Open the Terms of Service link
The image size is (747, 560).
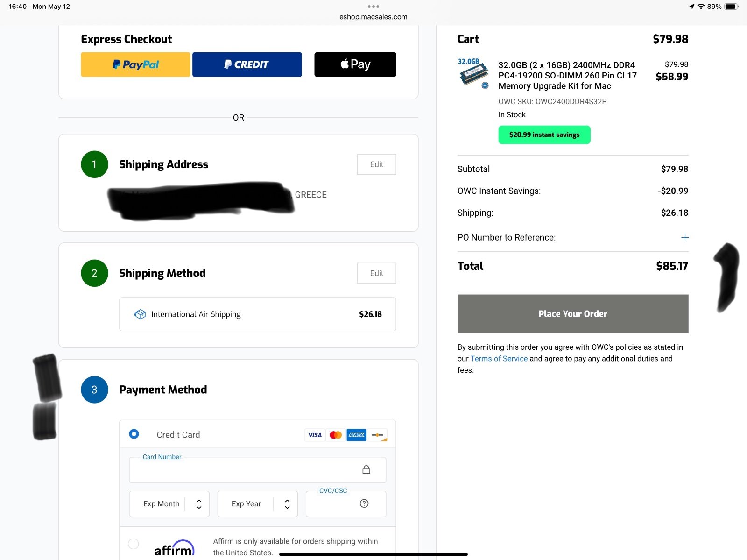(x=499, y=359)
